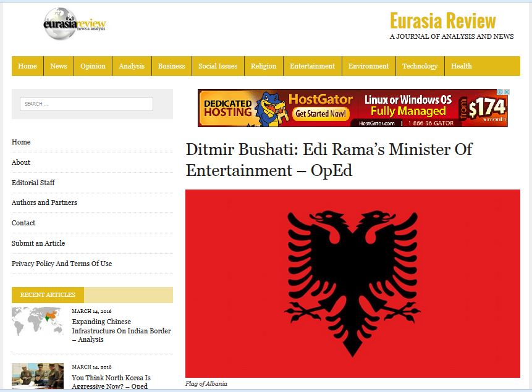Click the AdChoices info icon on banner

(x=499, y=93)
